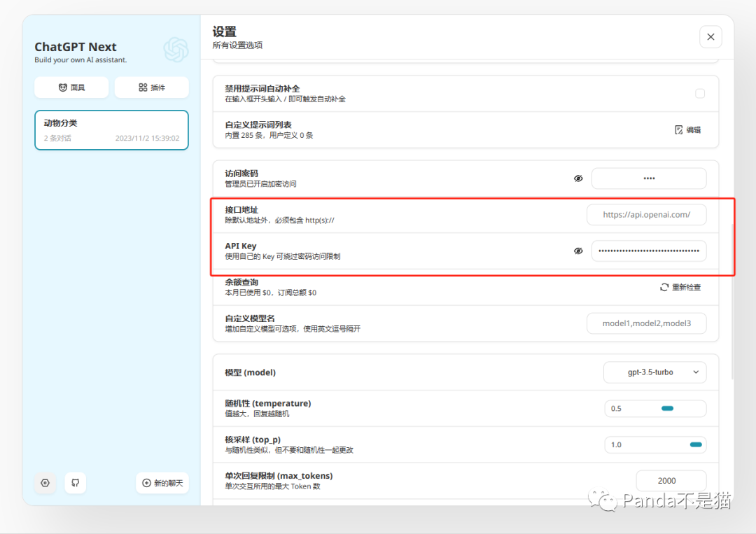Toggle visibility of the API Key
756x534 pixels.
578,251
